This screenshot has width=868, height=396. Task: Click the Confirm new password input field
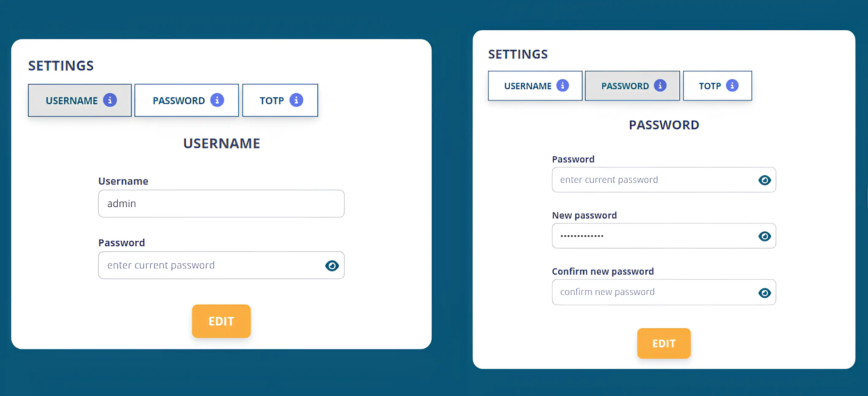[664, 292]
